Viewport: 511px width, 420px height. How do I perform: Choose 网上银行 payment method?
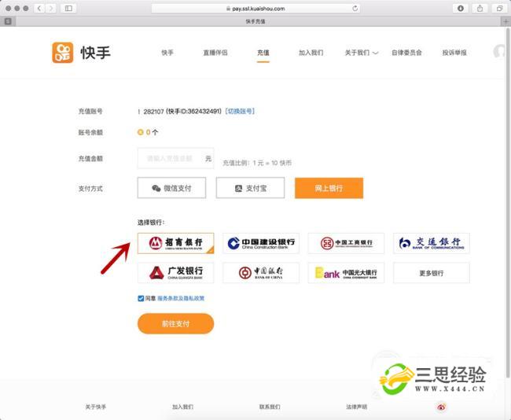pos(329,188)
